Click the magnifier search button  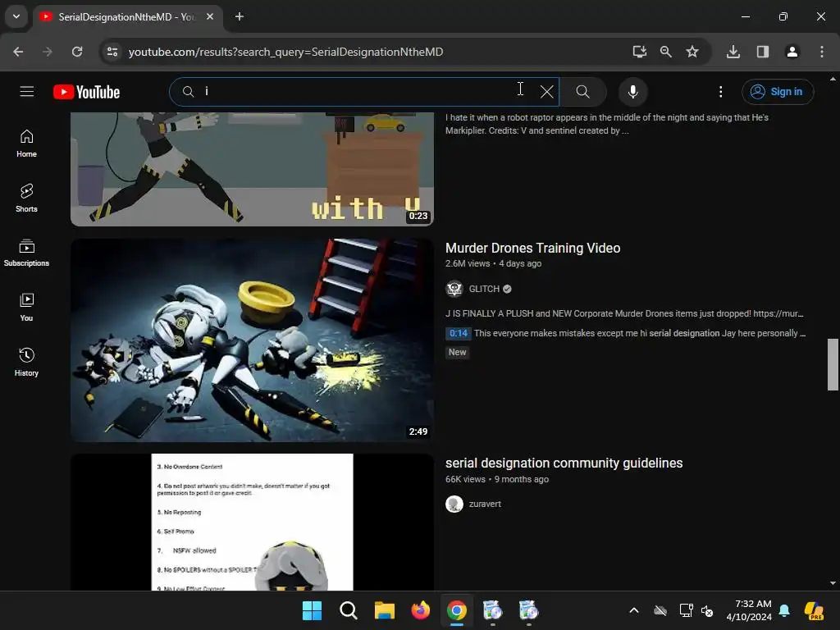tap(583, 92)
